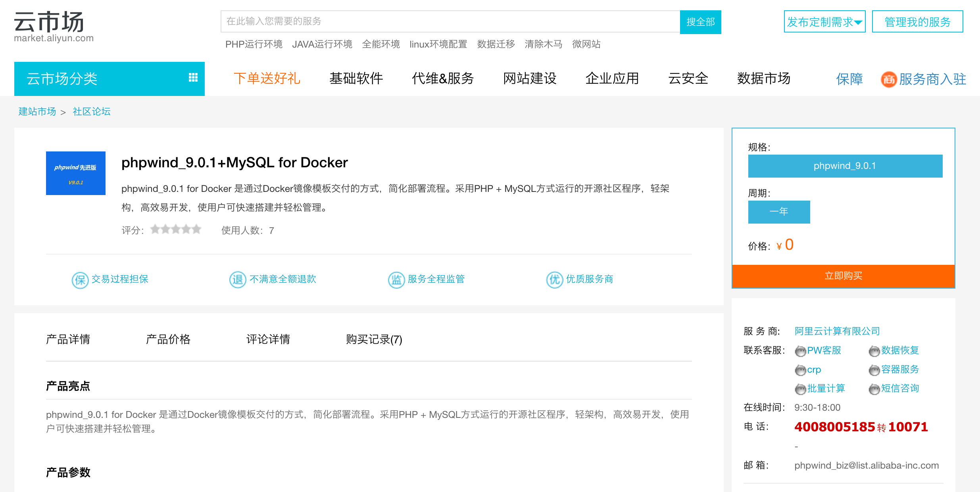
Task: Click the 优质服务商 link
Action: tap(590, 279)
